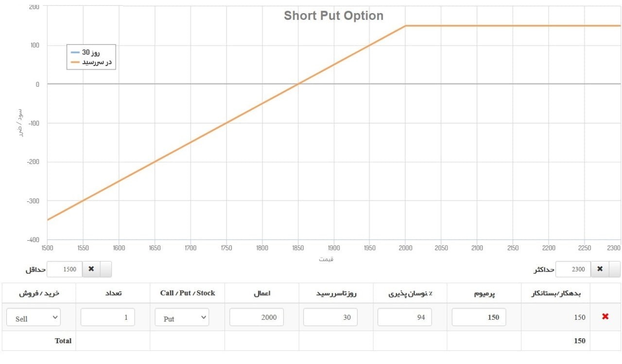Click the quantity field showing 1
Viewport: 622px width, 364px height.
point(107,317)
